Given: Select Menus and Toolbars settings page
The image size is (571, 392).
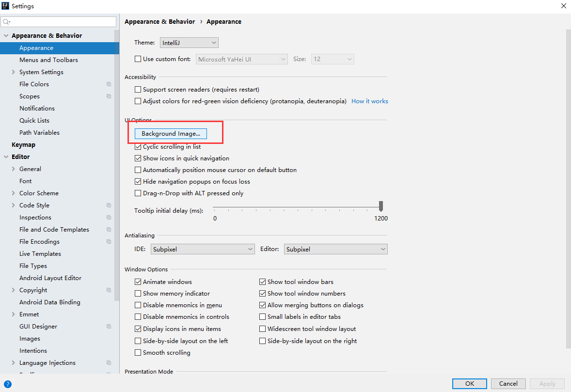Looking at the screenshot, I should coord(48,60).
